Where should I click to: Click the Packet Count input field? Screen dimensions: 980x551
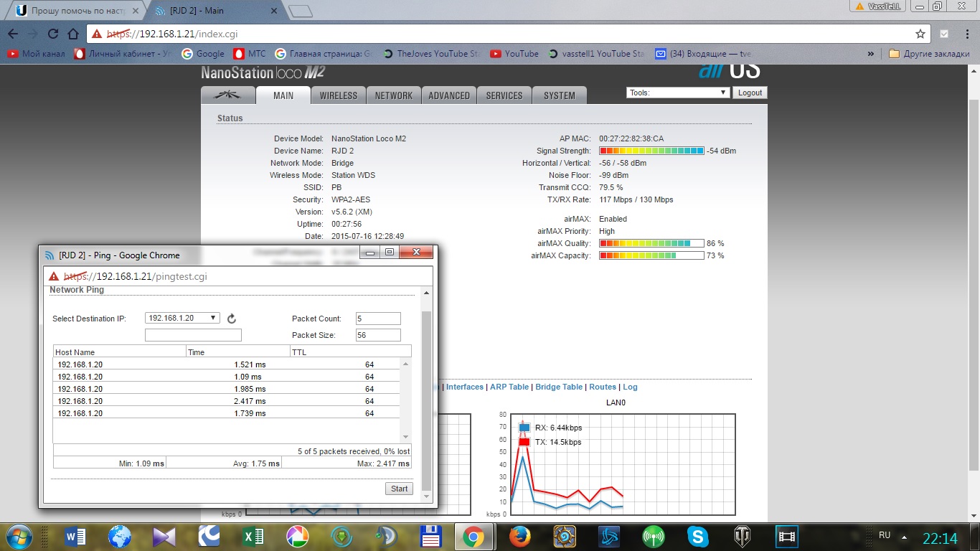(378, 319)
